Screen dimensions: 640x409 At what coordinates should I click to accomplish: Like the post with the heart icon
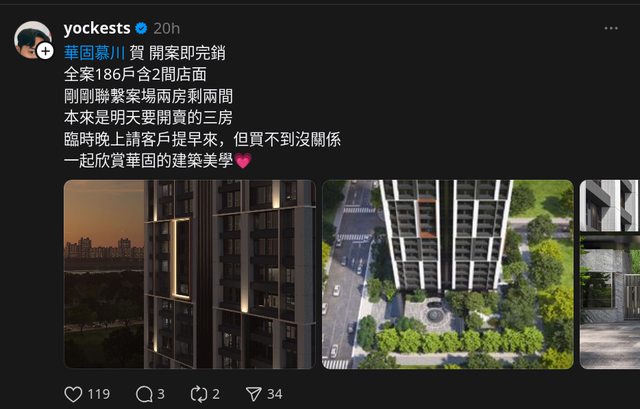[x=73, y=394]
